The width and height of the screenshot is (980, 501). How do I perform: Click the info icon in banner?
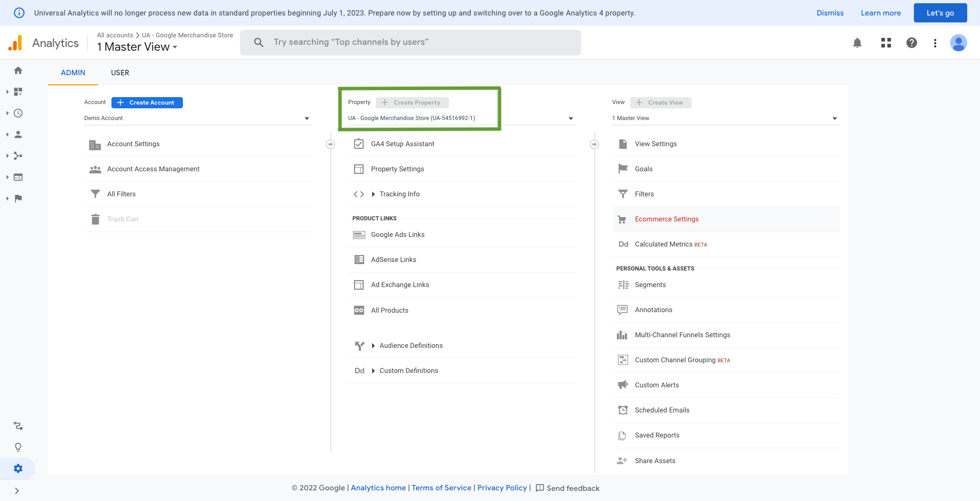(x=19, y=13)
